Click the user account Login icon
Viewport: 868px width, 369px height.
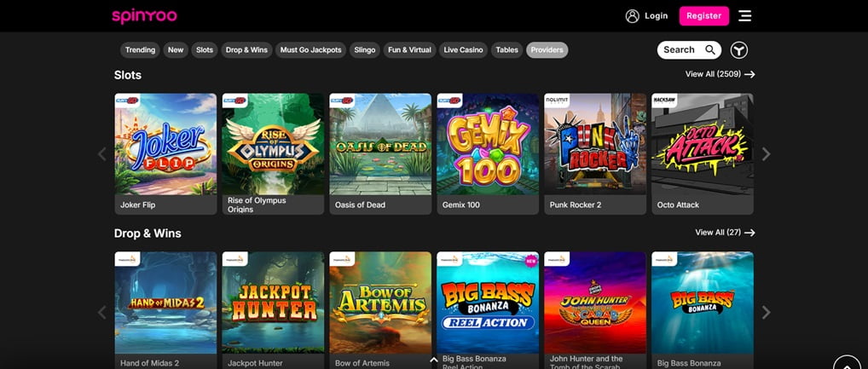point(632,16)
